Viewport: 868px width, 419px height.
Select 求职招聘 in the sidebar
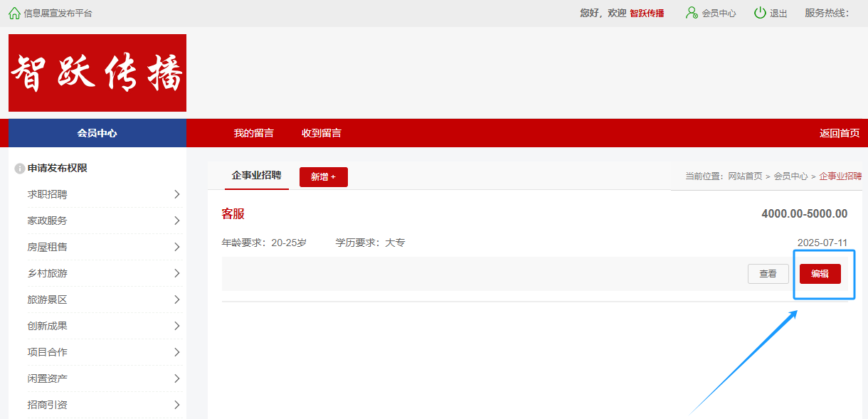click(48, 194)
